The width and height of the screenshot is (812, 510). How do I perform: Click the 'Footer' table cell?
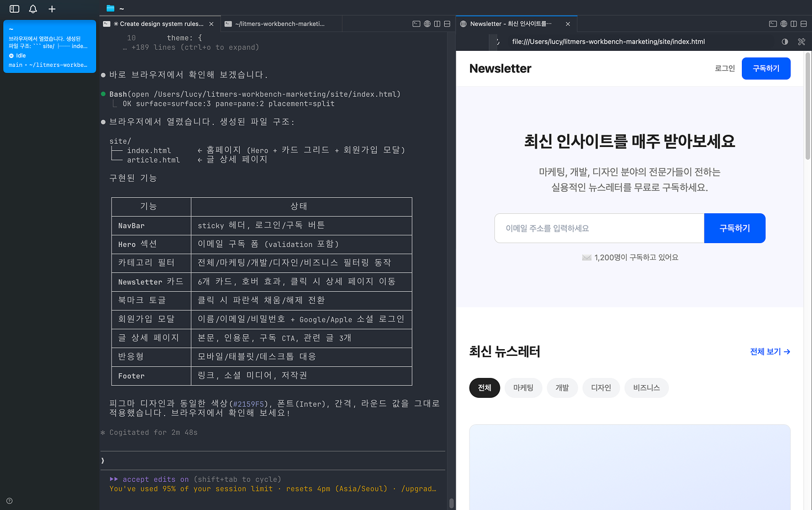pos(151,376)
